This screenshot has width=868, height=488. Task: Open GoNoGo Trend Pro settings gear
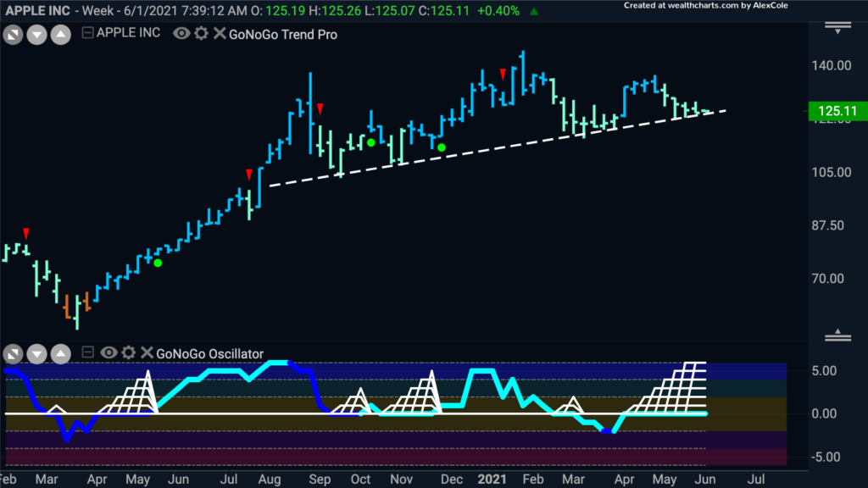[x=202, y=33]
